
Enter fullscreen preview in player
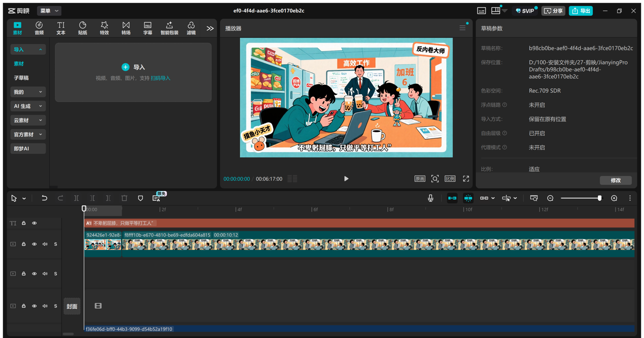pos(466,179)
